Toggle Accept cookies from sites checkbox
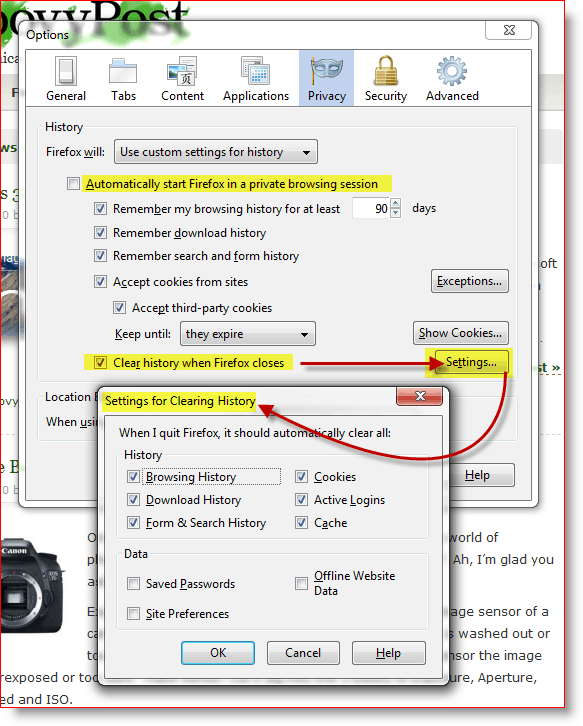583x726 pixels. click(100, 282)
